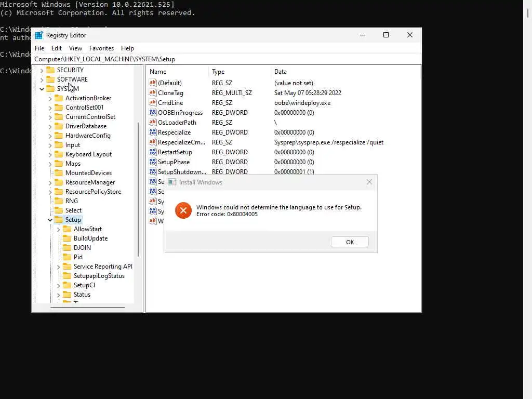Click the DJOIN folder icon
This screenshot has width=532, height=399.
(67, 248)
